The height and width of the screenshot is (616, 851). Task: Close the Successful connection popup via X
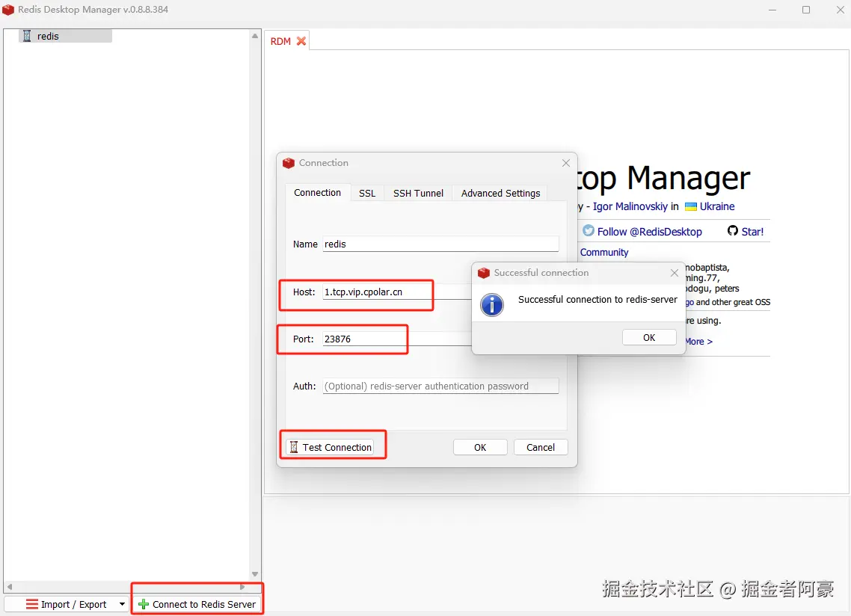674,273
